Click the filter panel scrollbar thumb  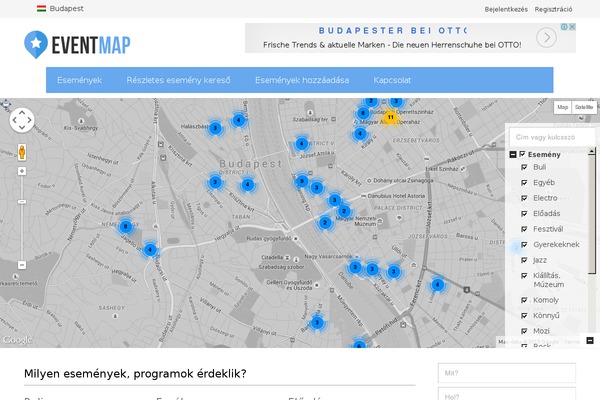tap(592, 214)
